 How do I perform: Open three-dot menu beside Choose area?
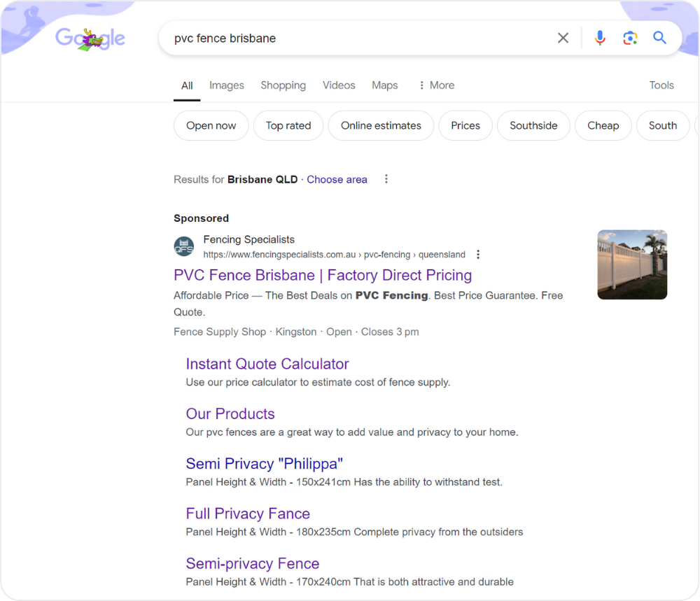tap(386, 179)
